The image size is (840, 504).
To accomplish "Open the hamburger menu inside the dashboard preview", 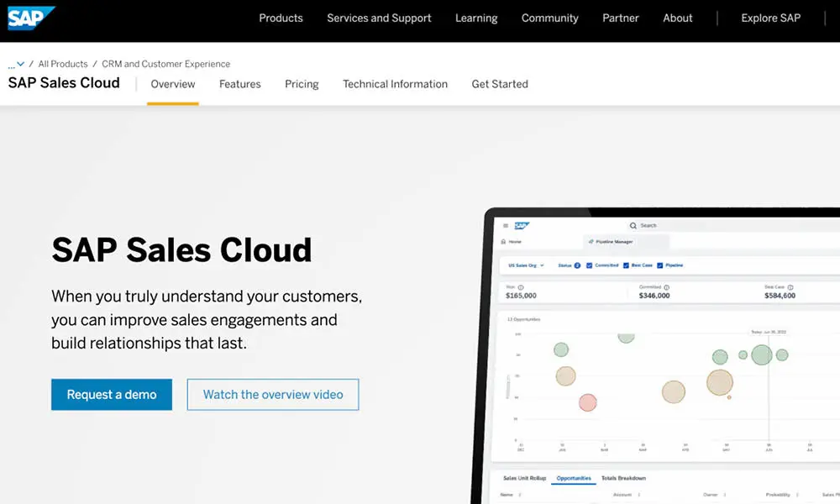I will click(507, 224).
